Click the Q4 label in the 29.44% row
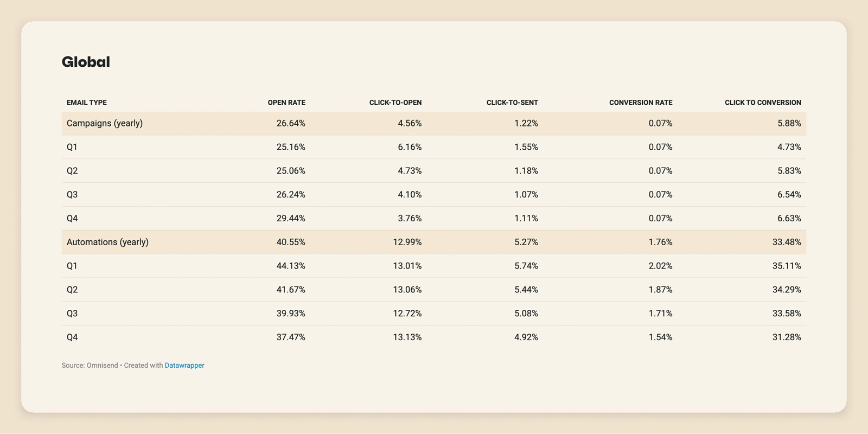 point(72,219)
